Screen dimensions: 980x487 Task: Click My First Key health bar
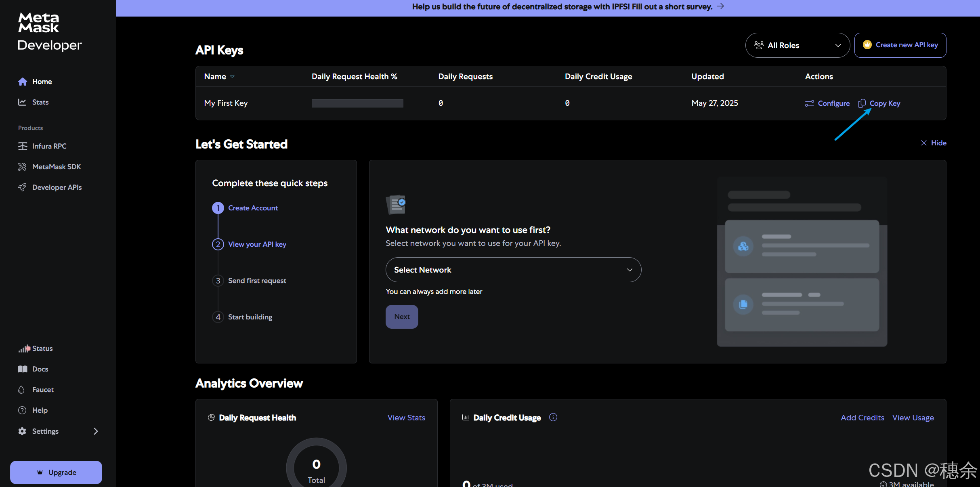357,103
